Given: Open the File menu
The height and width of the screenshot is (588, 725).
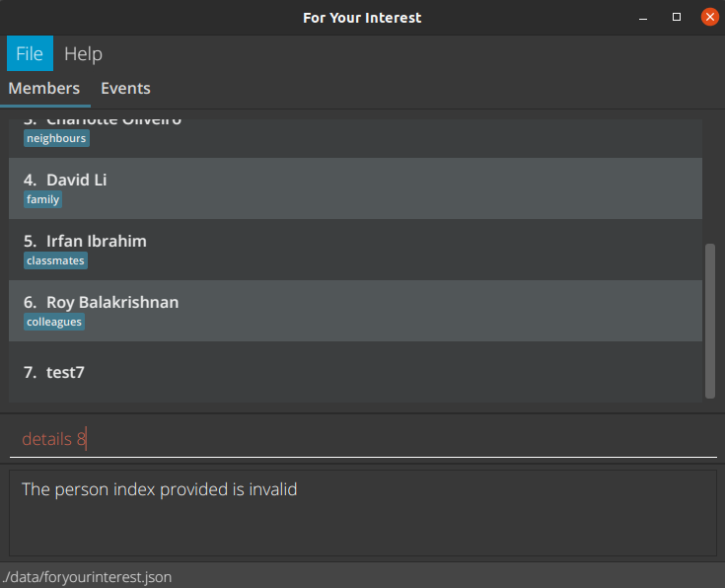Looking at the screenshot, I should tap(30, 53).
